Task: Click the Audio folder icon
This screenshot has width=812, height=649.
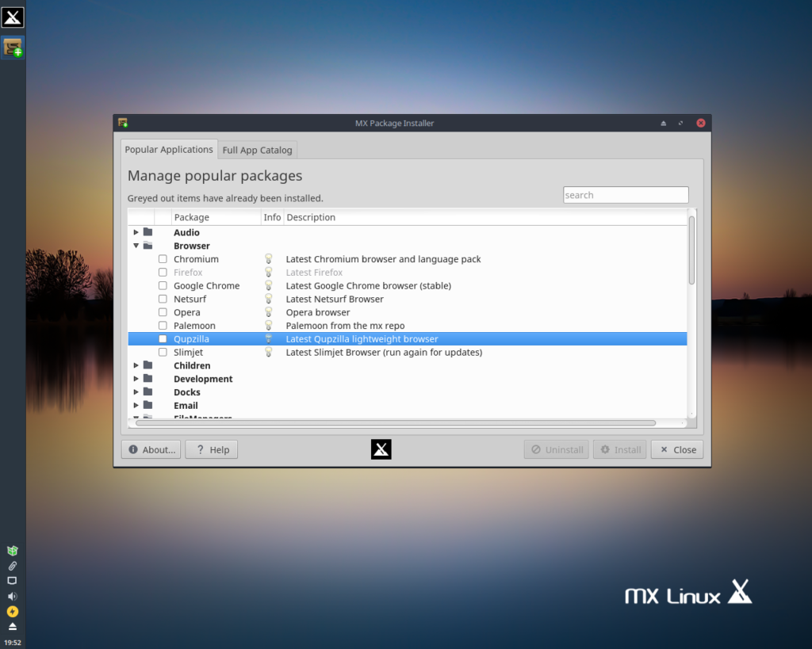Action: tap(148, 232)
